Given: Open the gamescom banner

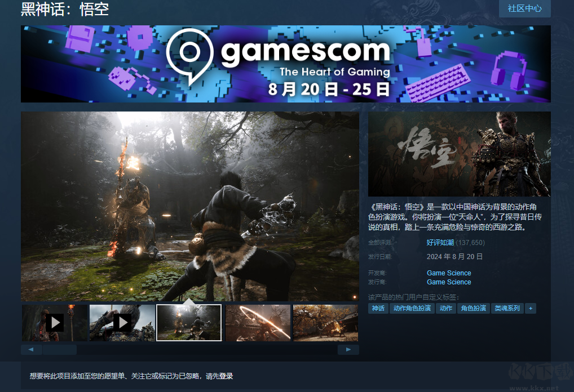Looking at the screenshot, I should 285,64.
